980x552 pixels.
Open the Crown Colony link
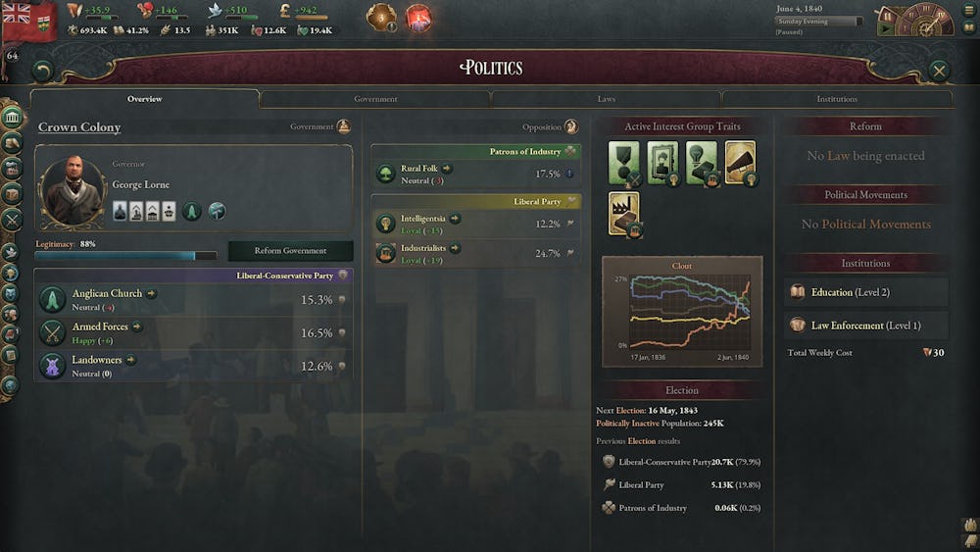tap(79, 126)
